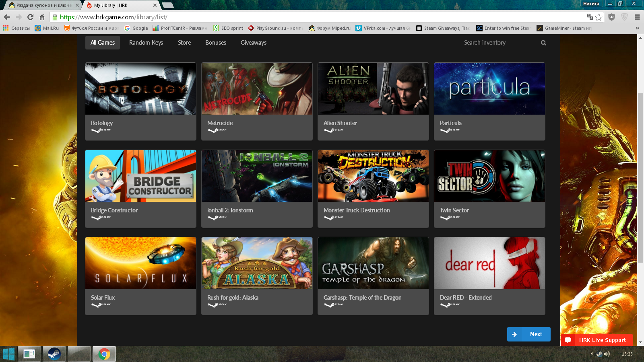This screenshot has height=362, width=644.
Task: Open the Twin Sector thumbnail
Action: [x=490, y=176]
